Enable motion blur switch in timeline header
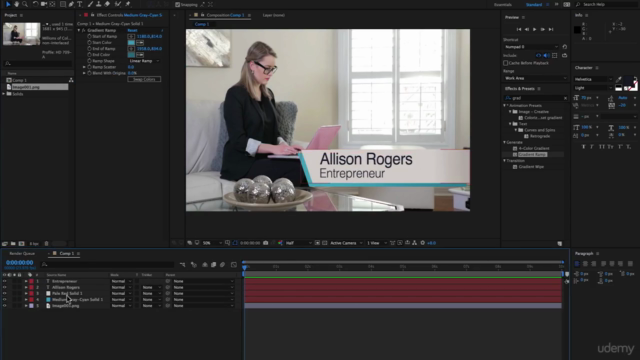This screenshot has height=360, width=640. click(222, 265)
